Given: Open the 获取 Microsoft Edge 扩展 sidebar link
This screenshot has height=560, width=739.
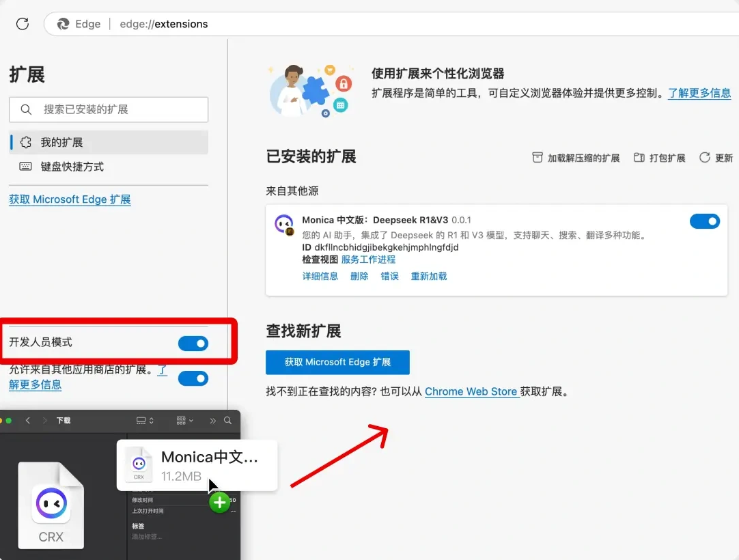Looking at the screenshot, I should coord(70,199).
